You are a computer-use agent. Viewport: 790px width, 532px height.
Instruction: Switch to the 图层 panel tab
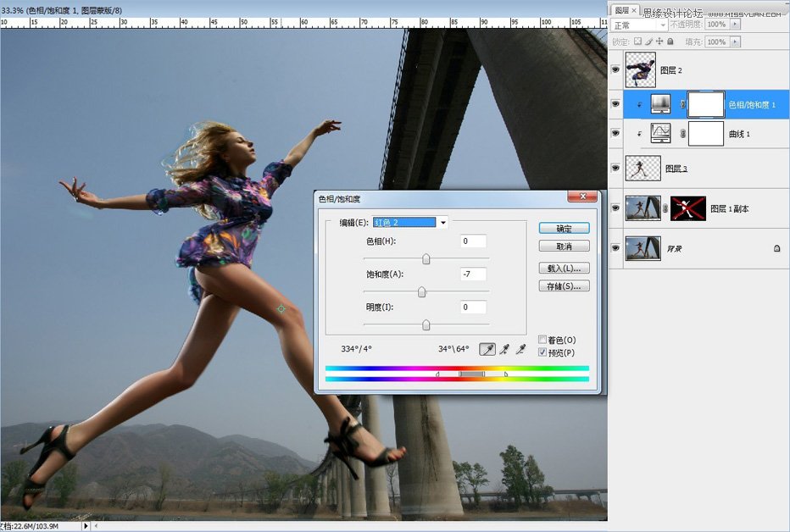[622, 10]
